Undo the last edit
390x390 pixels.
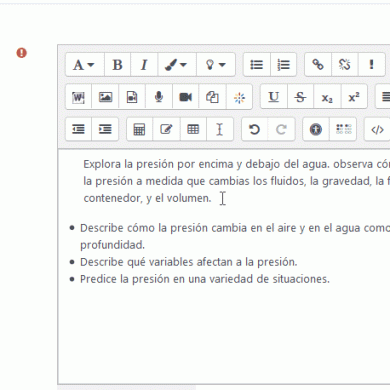coord(254,129)
